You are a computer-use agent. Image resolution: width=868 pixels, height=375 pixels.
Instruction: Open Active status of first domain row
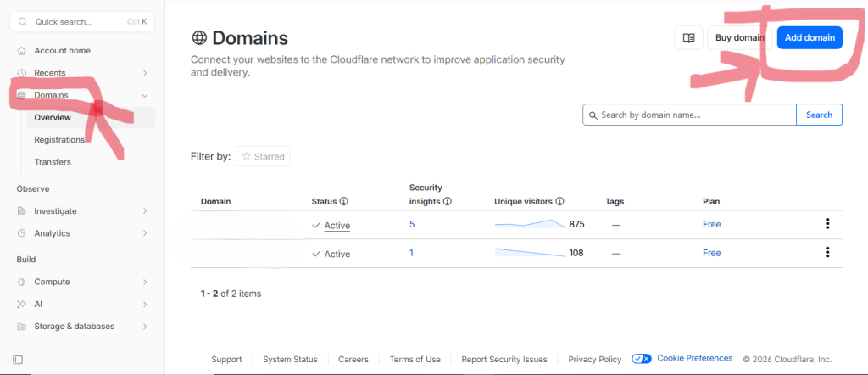[x=337, y=226]
